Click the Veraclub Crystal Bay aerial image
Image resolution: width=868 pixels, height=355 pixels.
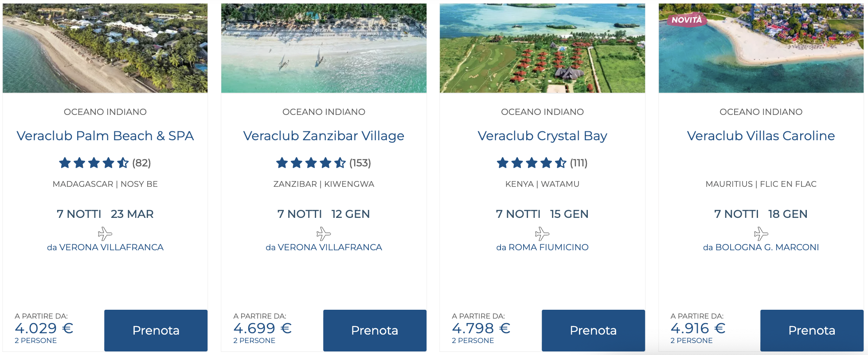point(542,47)
